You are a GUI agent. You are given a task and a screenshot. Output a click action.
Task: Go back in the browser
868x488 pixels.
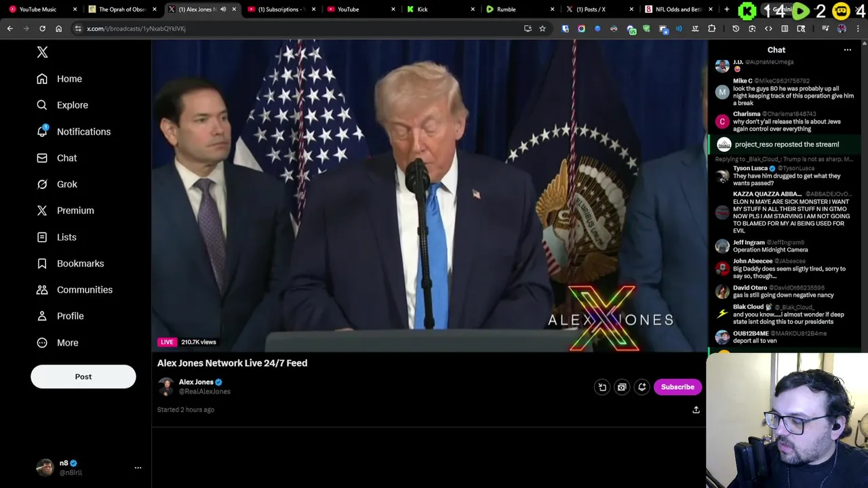[10, 28]
